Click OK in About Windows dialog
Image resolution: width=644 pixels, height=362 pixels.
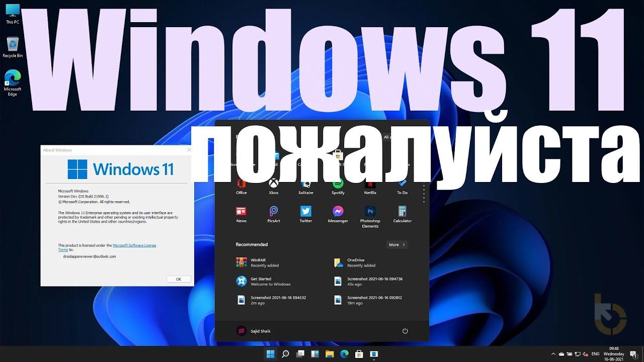(x=179, y=279)
